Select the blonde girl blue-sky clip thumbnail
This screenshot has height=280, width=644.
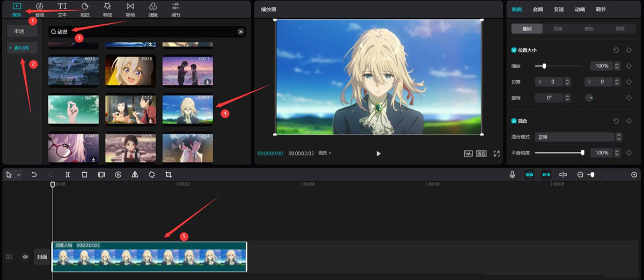(188, 109)
